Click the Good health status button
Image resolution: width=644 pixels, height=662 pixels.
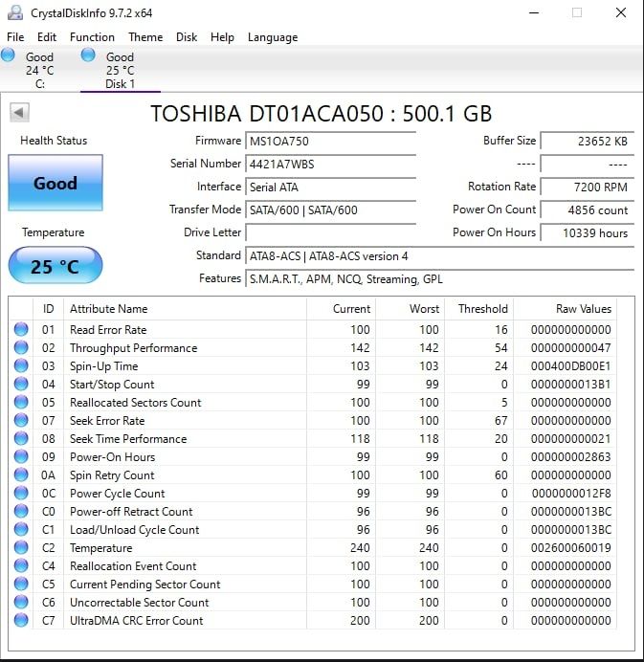click(56, 183)
